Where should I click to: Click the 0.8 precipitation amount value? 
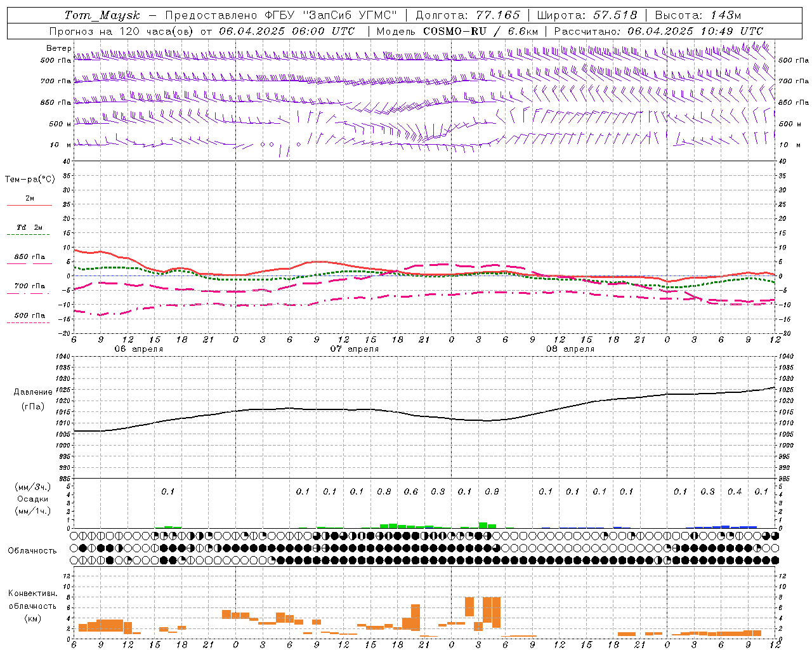(x=384, y=491)
